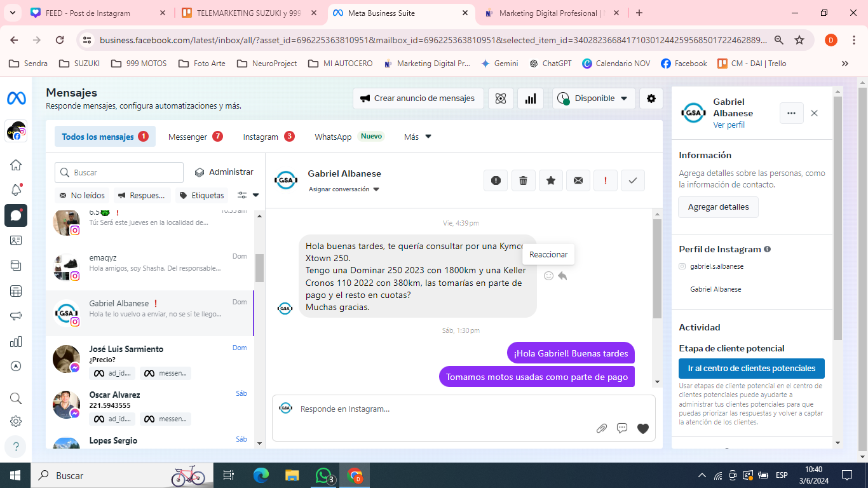Open message settings gear icon
Image resolution: width=868 pixels, height=488 pixels.
[651, 98]
